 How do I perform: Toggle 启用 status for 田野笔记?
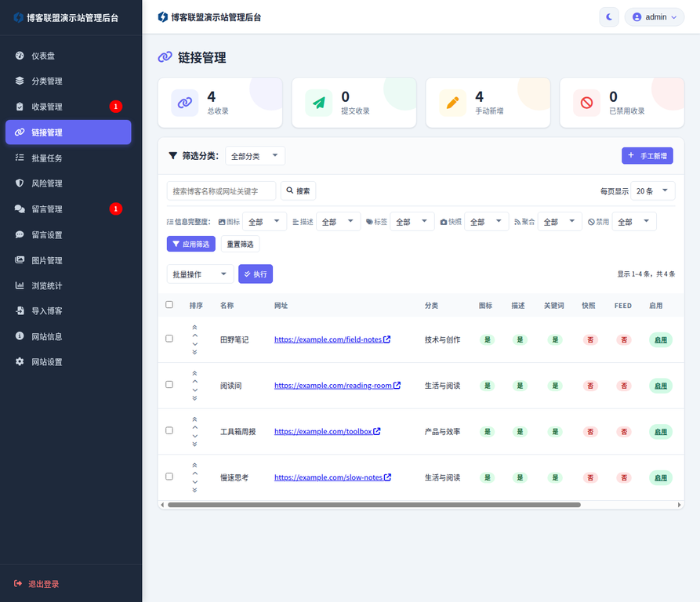[x=660, y=339]
